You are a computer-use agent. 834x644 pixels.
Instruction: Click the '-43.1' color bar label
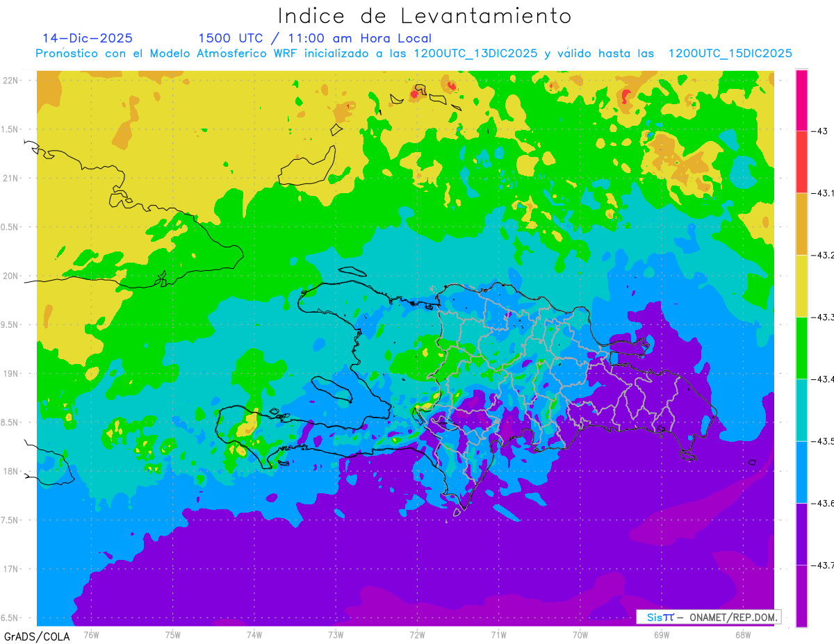coord(823,193)
